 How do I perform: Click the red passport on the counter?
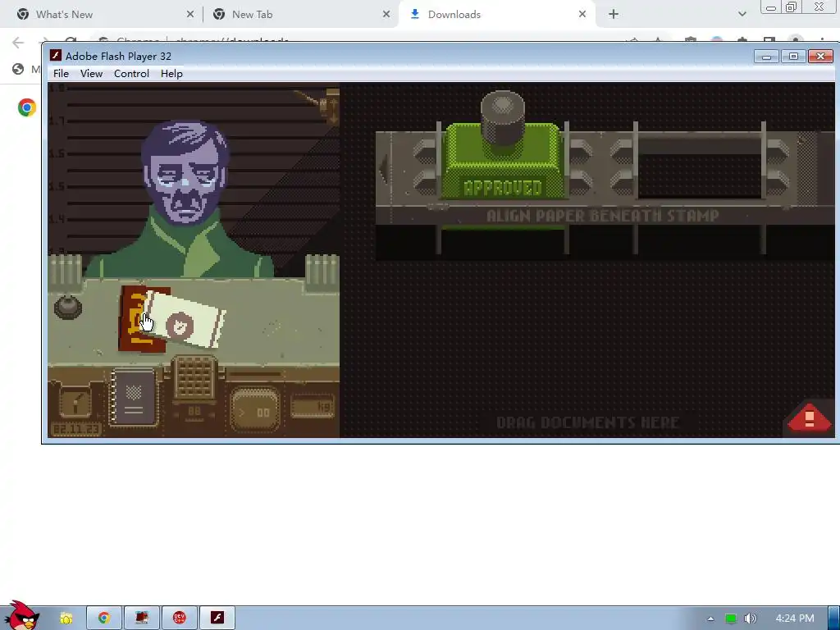pos(132,319)
